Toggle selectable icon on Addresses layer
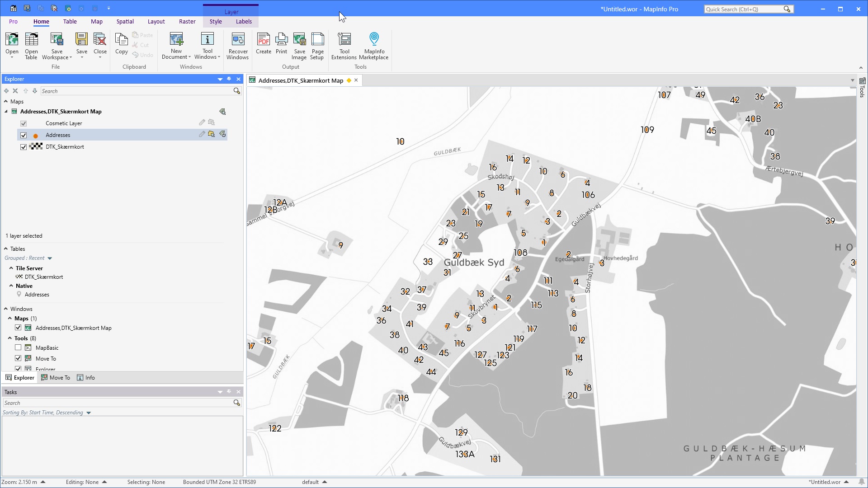Screen dimensions: 868x488 pos(211,134)
